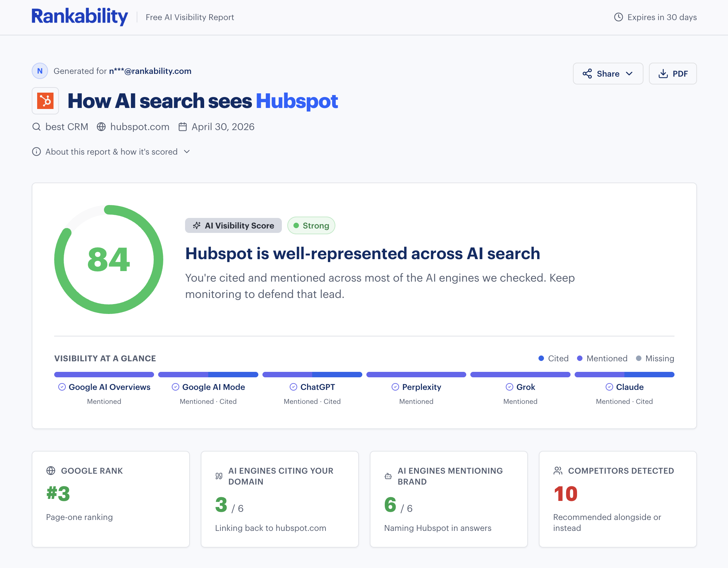The height and width of the screenshot is (568, 728).
Task: Click the Claude visibility bar
Action: pyautogui.click(x=624, y=375)
